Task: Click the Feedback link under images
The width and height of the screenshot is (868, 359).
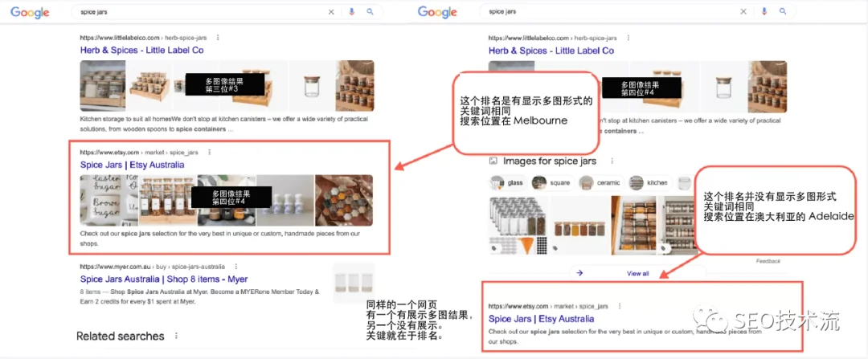Action: click(768, 261)
